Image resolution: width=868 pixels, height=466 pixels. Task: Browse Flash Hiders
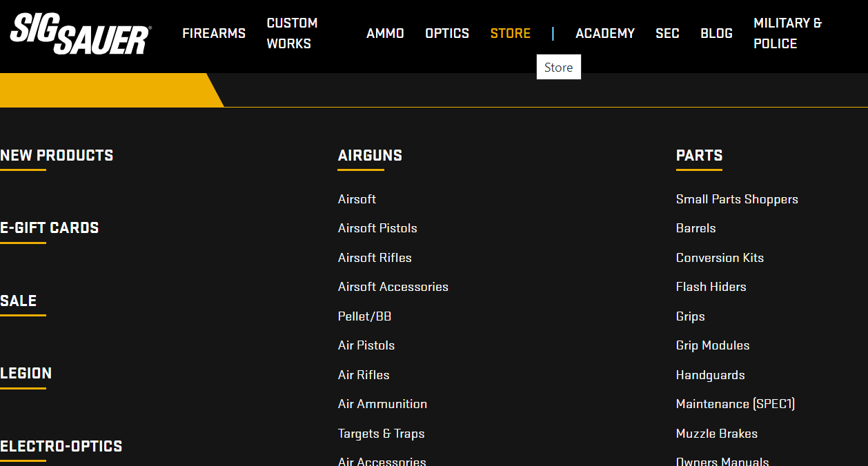(x=711, y=287)
